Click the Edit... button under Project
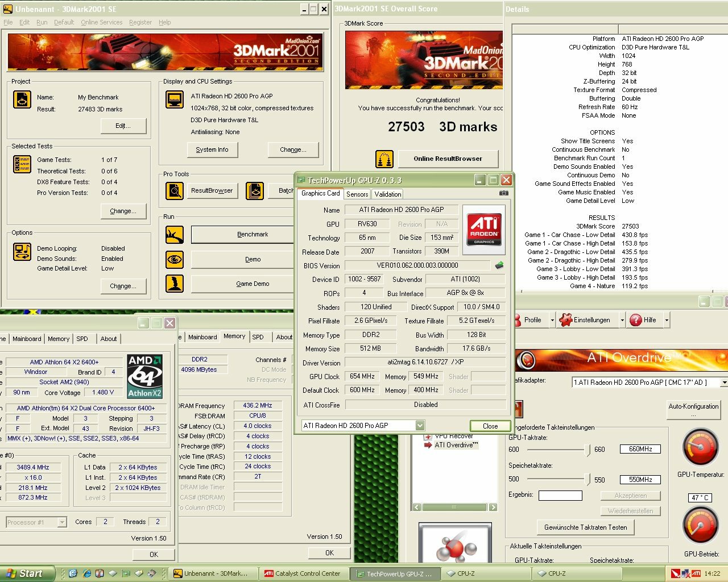 123,126
